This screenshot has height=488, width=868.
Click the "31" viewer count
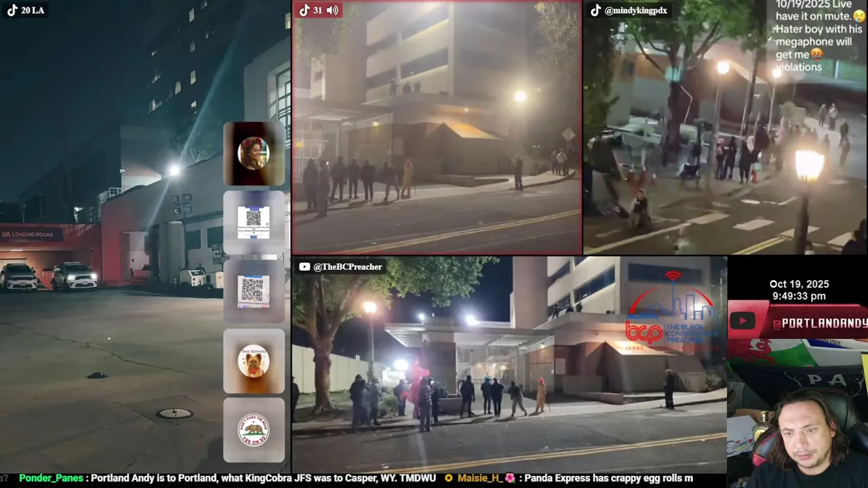(317, 10)
